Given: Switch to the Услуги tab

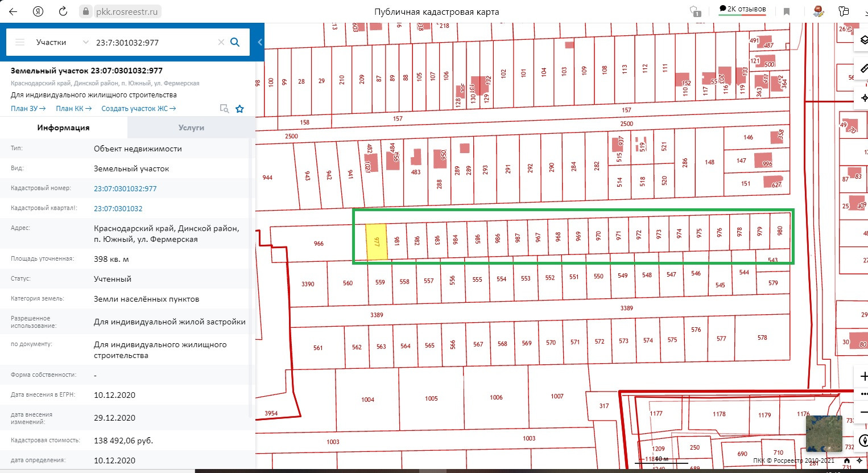Looking at the screenshot, I should pyautogui.click(x=191, y=127).
